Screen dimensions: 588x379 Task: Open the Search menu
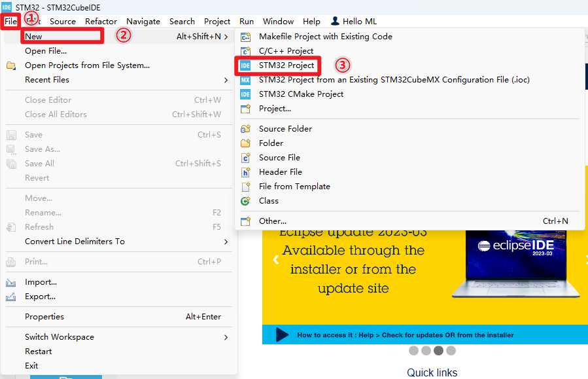(x=182, y=22)
